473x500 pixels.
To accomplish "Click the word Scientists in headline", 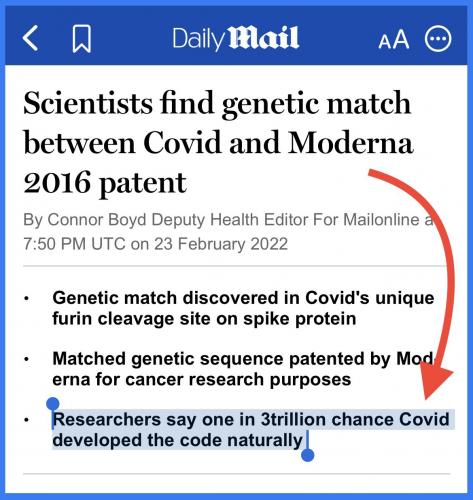I will [x=88, y=103].
